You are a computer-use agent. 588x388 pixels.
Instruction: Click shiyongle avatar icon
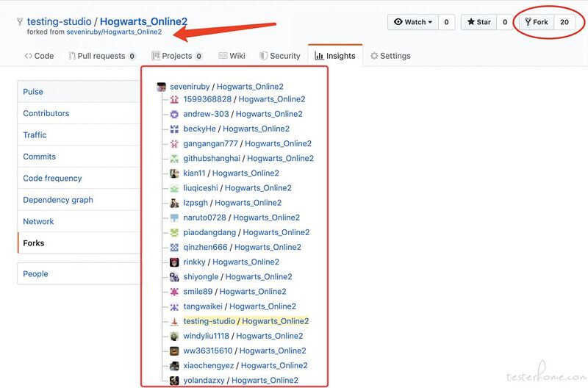pyautogui.click(x=174, y=277)
